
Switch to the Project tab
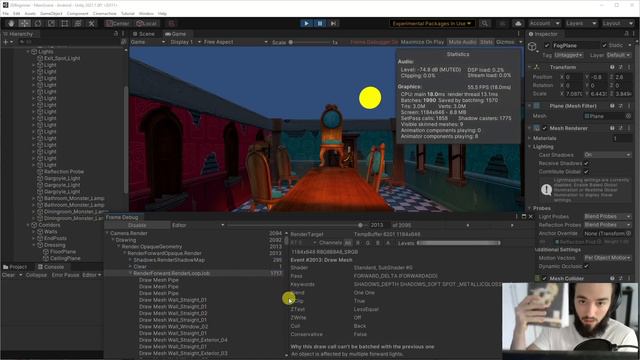15,267
